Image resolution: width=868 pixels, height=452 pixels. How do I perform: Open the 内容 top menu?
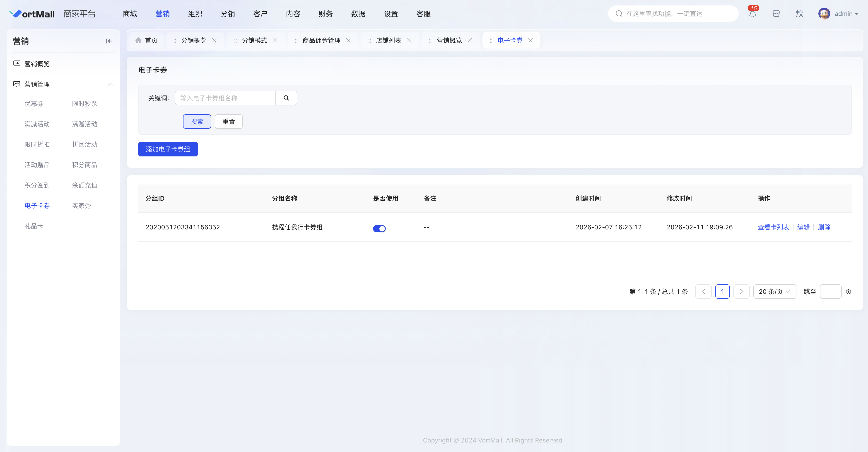(x=293, y=14)
